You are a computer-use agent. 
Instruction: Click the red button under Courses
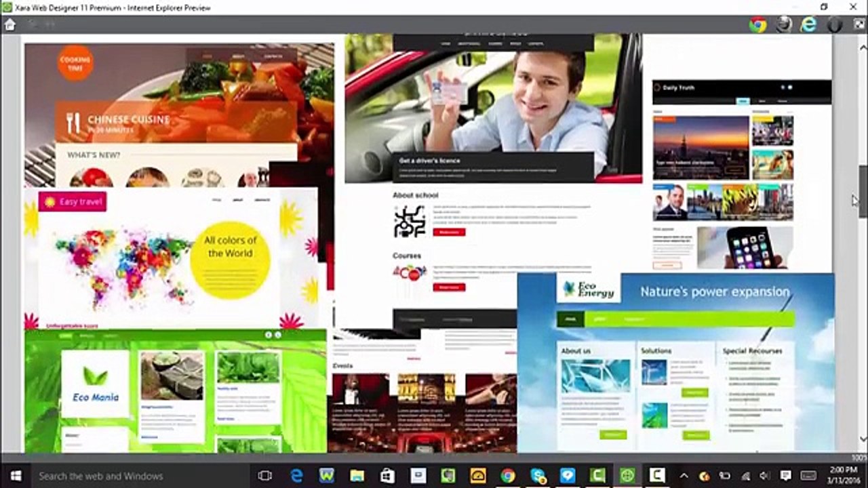(449, 287)
